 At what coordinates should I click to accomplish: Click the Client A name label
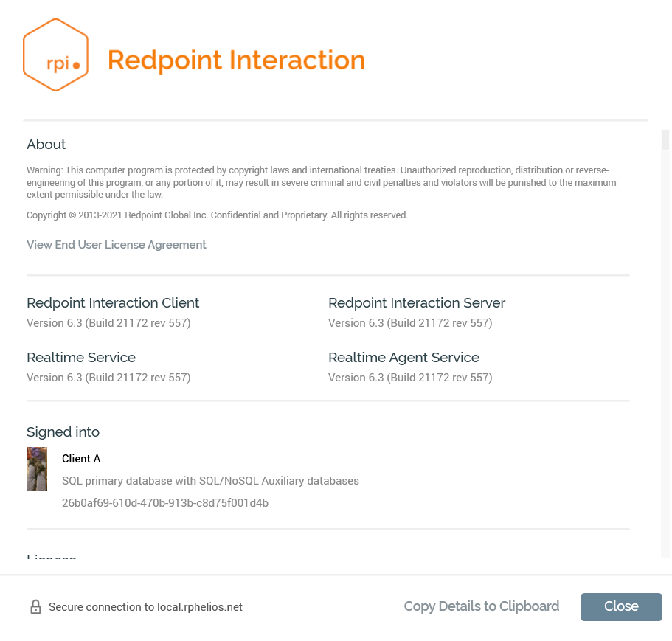click(x=81, y=458)
